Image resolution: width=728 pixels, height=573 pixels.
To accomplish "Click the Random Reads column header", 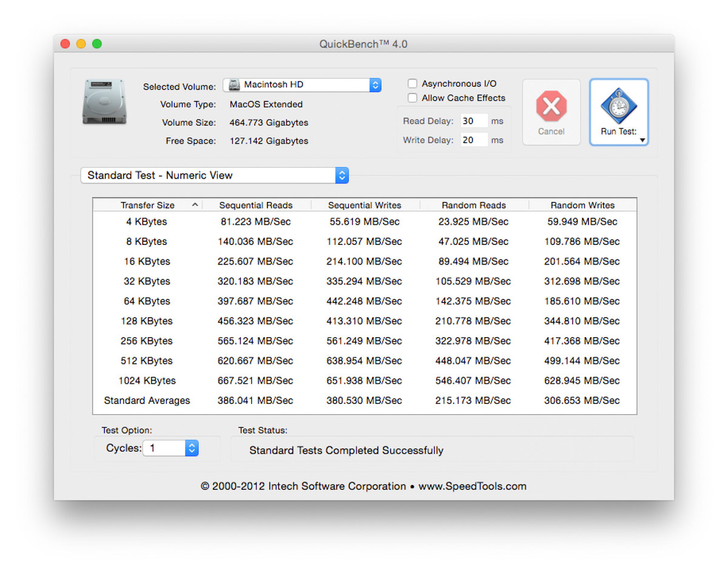I will click(474, 205).
